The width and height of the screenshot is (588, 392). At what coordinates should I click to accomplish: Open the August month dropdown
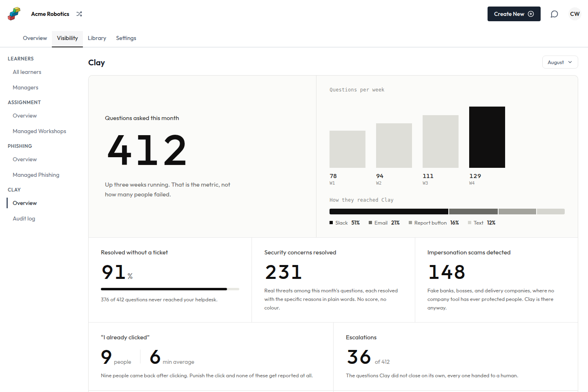[x=560, y=62]
